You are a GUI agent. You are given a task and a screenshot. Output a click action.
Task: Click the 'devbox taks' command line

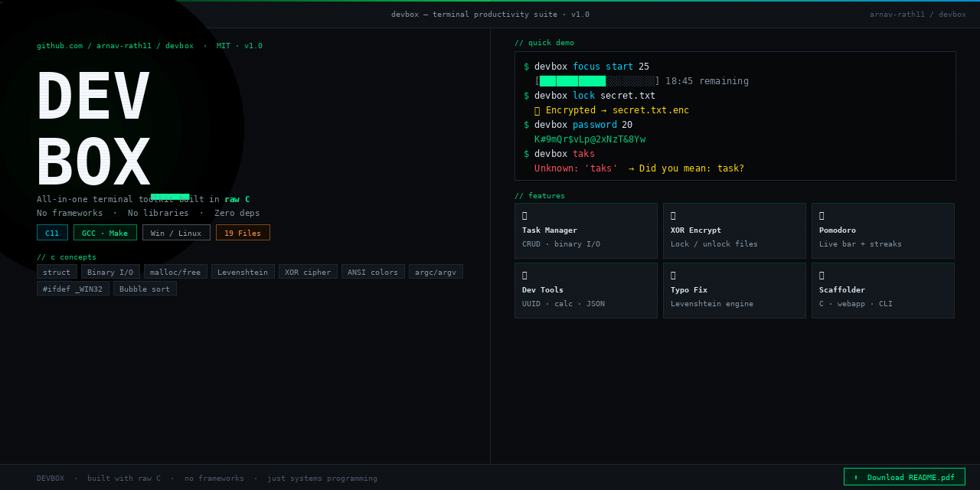point(559,154)
